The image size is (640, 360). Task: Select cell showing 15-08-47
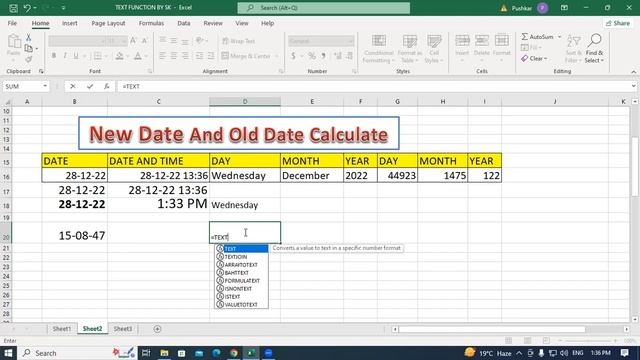coord(74,233)
